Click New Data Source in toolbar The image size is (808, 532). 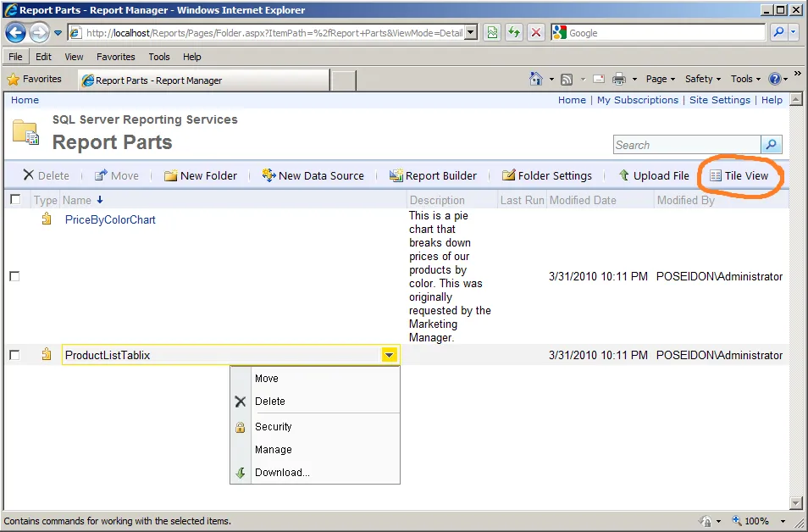pyautogui.click(x=313, y=176)
